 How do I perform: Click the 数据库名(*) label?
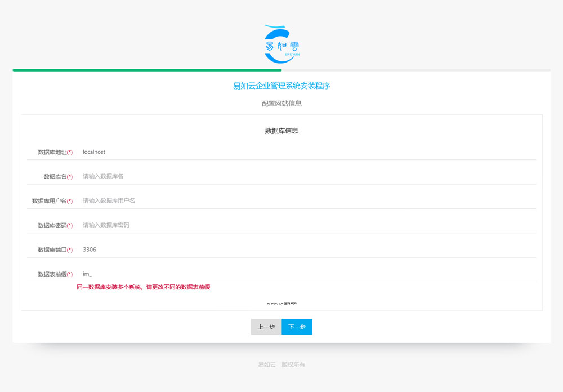point(58,177)
